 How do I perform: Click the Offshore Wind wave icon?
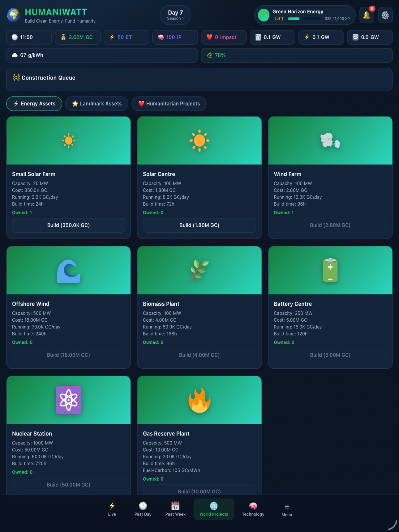68,271
